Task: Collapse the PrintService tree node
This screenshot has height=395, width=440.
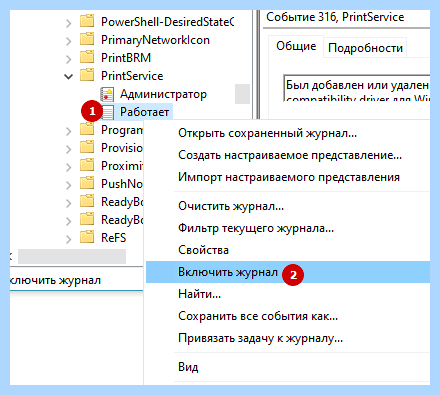Action: pos(68,77)
